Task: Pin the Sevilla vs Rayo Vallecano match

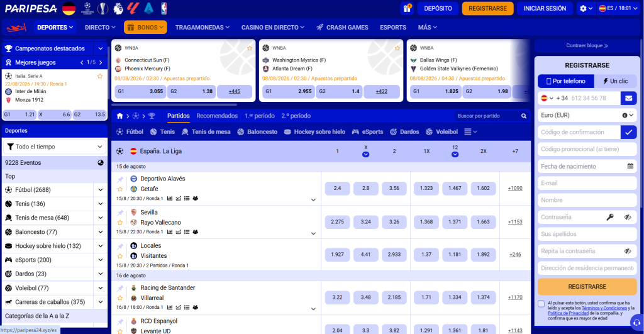Action: click(120, 213)
